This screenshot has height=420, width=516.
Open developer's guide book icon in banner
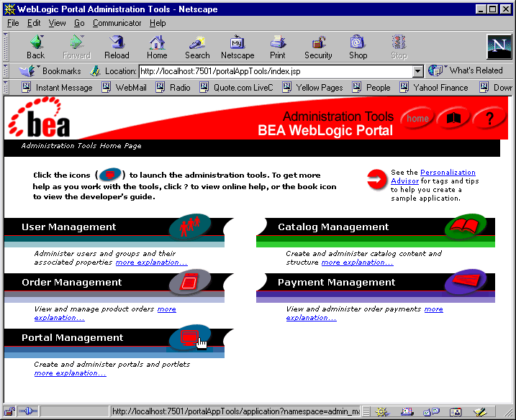point(453,118)
